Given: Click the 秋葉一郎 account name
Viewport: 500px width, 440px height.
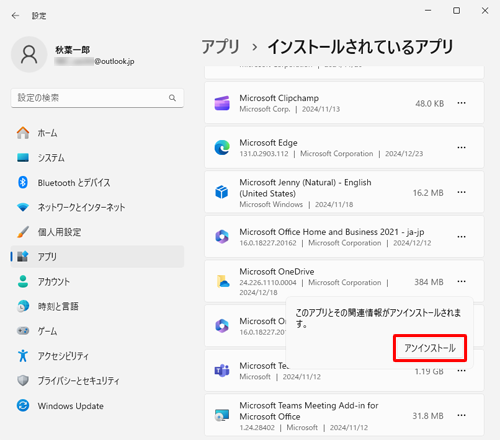Looking at the screenshot, I should pyautogui.click(x=72, y=50).
